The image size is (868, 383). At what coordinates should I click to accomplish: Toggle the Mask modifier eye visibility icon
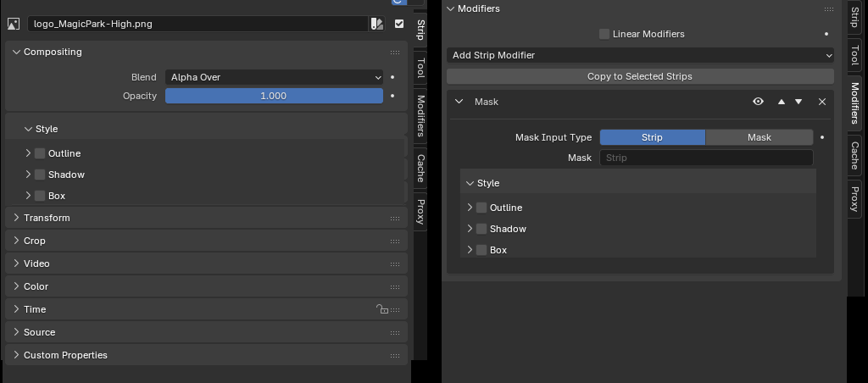[x=759, y=102]
